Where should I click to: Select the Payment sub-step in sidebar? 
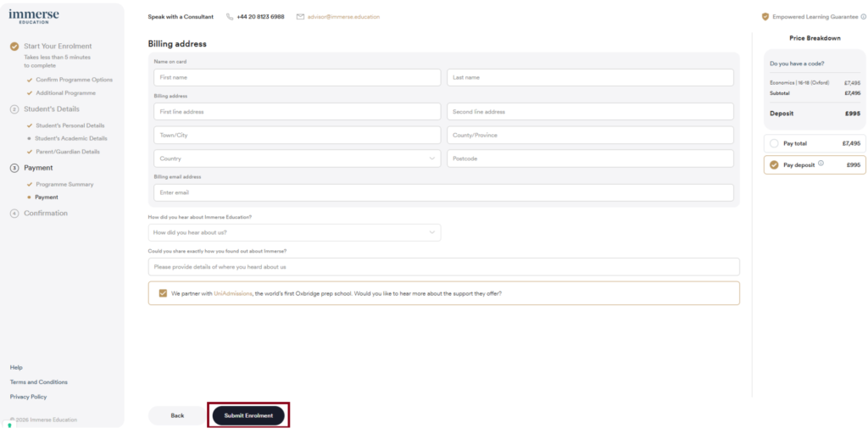point(47,197)
